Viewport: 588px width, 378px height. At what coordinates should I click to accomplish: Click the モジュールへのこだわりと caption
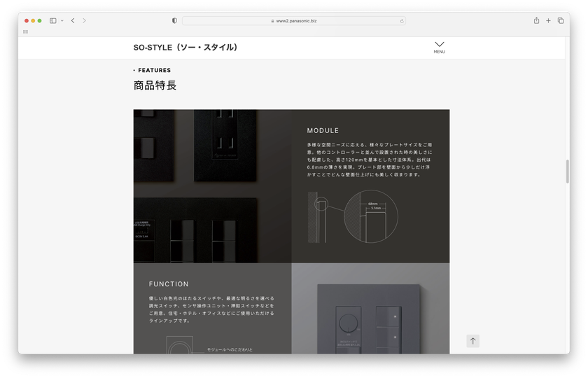230,349
